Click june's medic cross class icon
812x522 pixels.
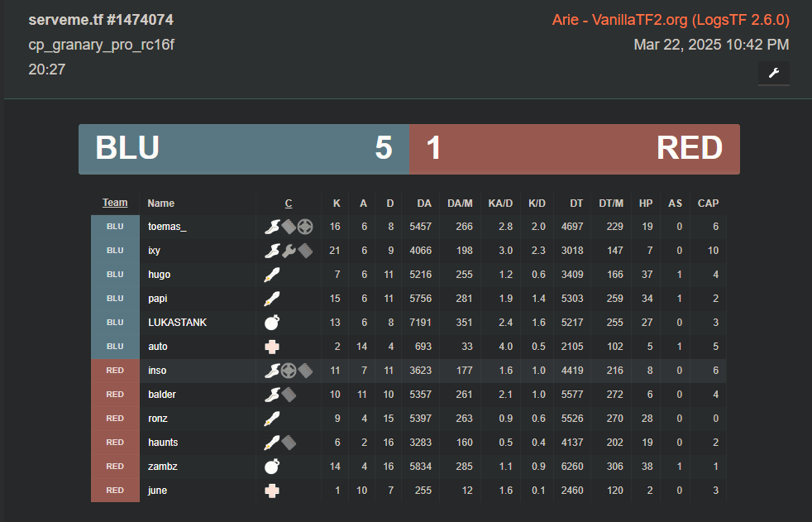[272, 491]
